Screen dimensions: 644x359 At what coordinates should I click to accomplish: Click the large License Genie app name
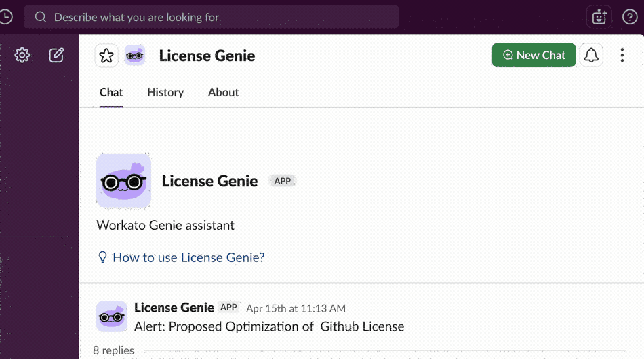coord(209,181)
